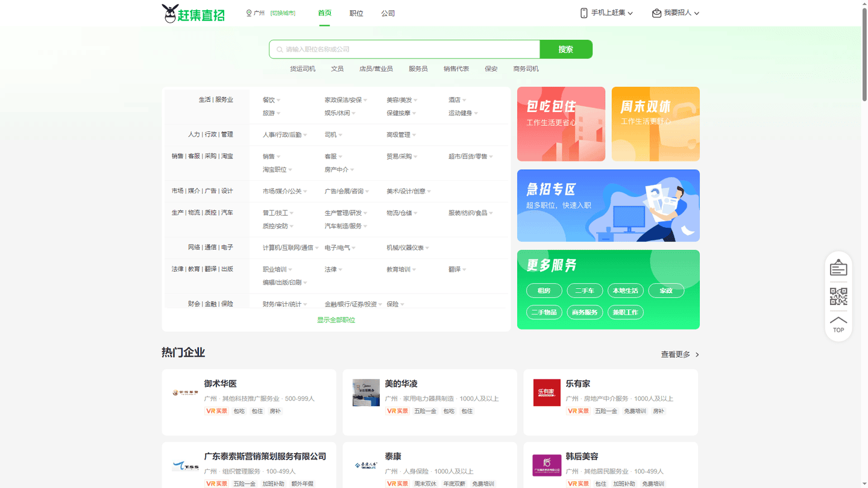Click the 美的华凌 company photo thumbnail
Screen dimensions: 868x488
[x=366, y=393]
